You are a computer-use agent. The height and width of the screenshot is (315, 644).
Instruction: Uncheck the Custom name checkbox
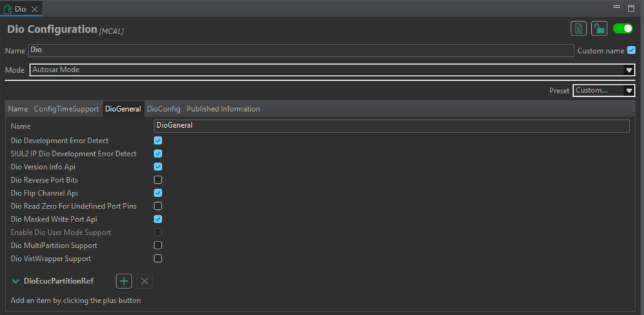point(631,50)
